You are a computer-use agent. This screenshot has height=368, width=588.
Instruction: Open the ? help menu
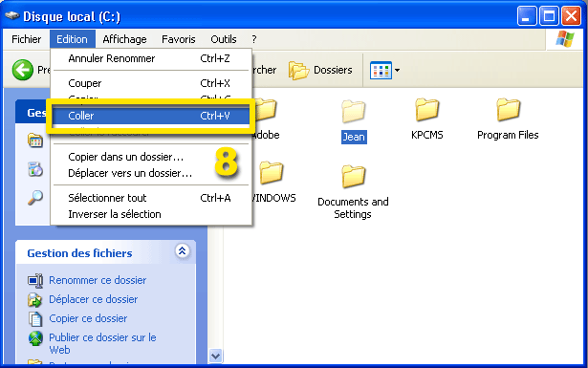tap(254, 39)
